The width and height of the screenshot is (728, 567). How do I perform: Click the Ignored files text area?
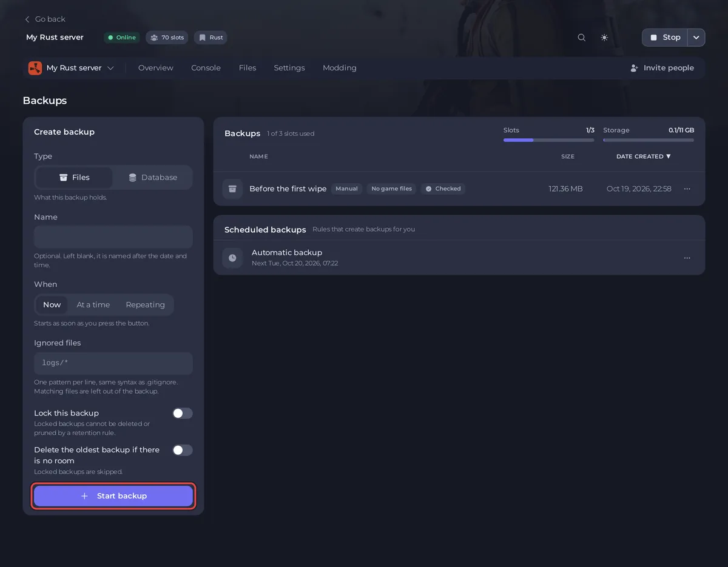click(113, 363)
